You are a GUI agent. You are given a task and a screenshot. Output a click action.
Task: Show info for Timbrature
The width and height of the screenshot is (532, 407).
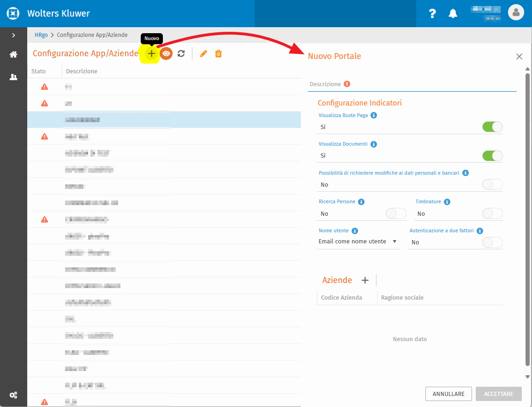(x=447, y=201)
